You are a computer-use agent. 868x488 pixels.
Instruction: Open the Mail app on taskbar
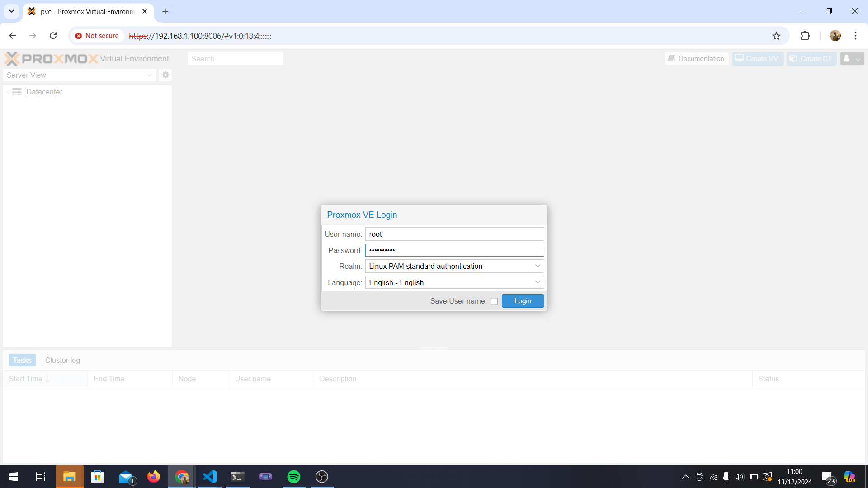click(x=126, y=477)
